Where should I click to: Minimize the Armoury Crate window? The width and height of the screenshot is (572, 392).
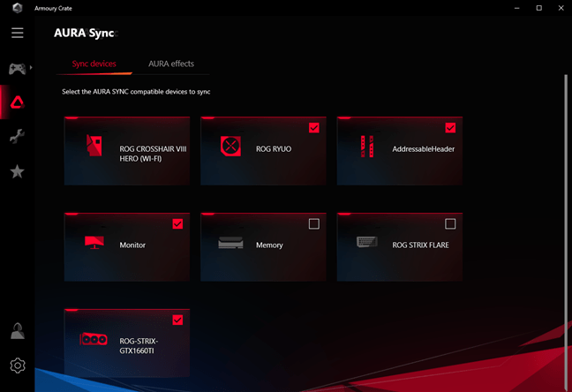click(x=517, y=8)
